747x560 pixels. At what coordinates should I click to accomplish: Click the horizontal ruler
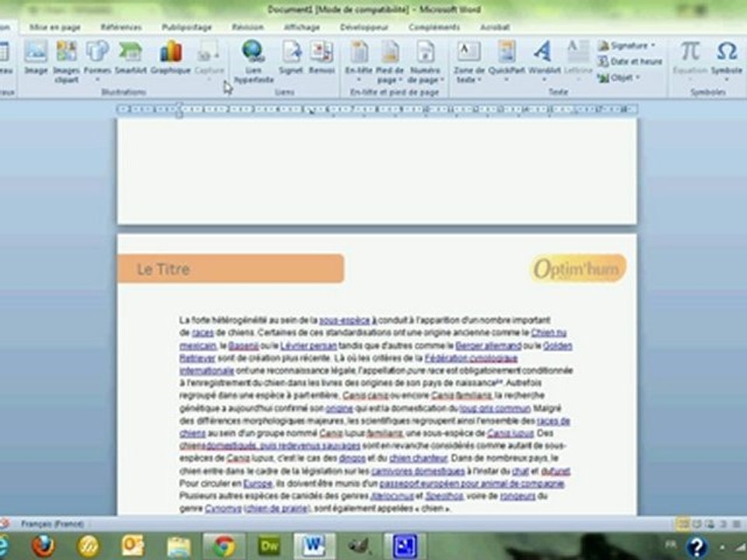coord(377,110)
